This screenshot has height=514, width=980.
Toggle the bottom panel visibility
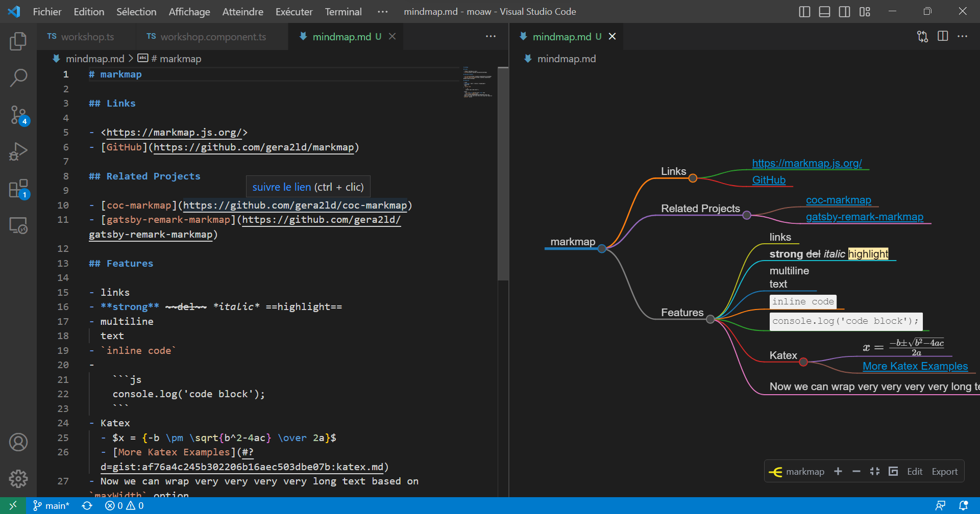pyautogui.click(x=824, y=11)
